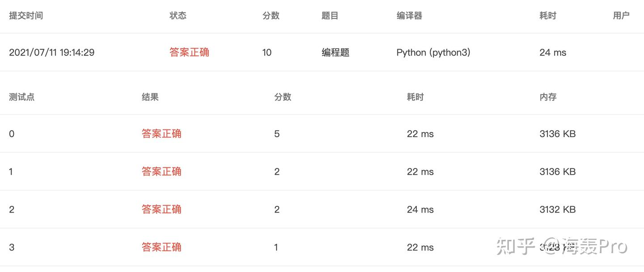
Task: Click 答案正确 result for test point 0
Action: pos(161,134)
